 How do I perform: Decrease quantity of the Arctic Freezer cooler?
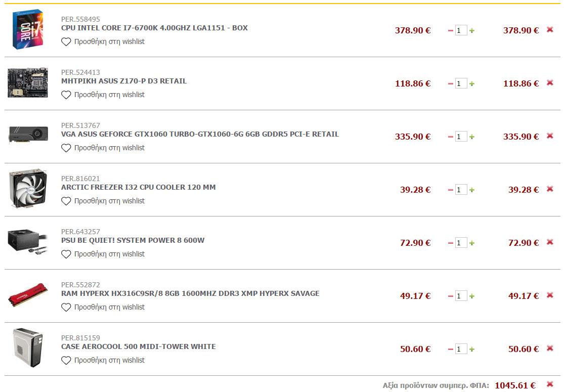click(450, 190)
